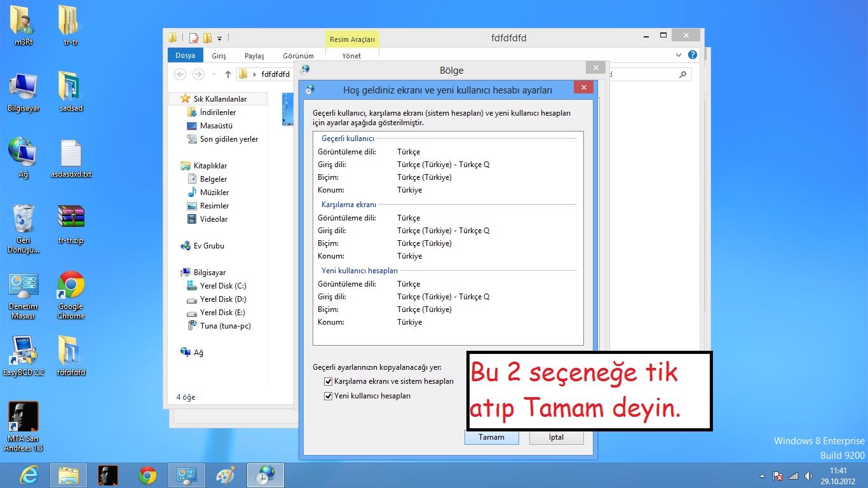Select the Görünüm ribbon tab
The width and height of the screenshot is (868, 488).
coord(299,56)
